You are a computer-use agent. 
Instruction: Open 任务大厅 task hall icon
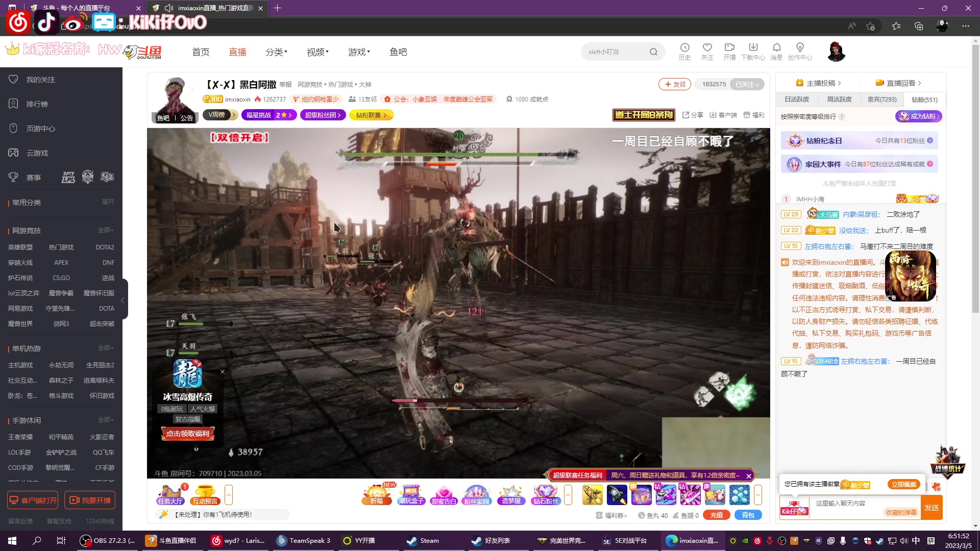(170, 495)
